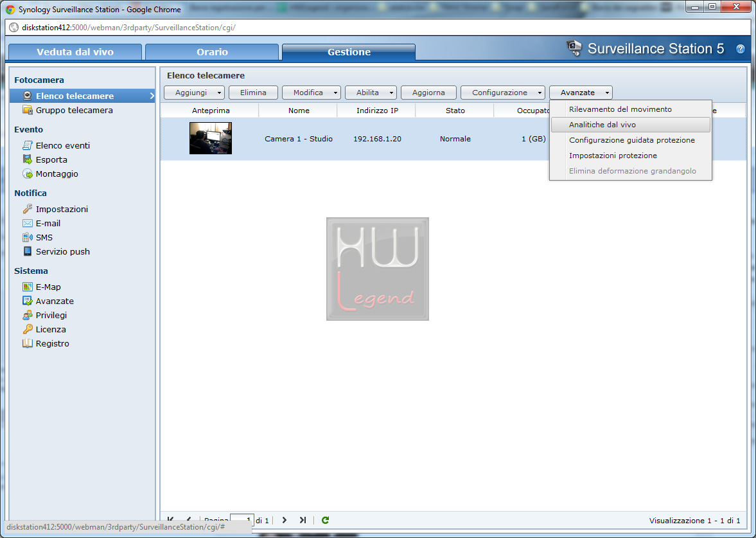Click the Gruppo telecamera folder icon

tap(28, 110)
